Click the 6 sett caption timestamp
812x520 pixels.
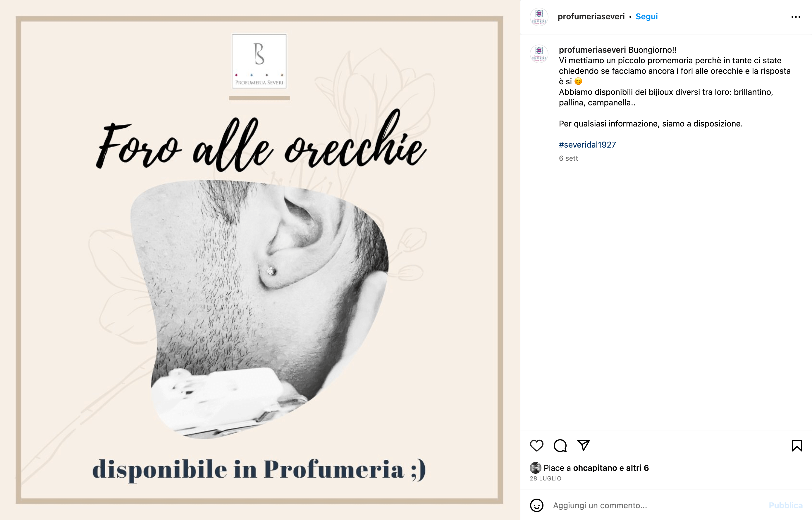[568, 158]
